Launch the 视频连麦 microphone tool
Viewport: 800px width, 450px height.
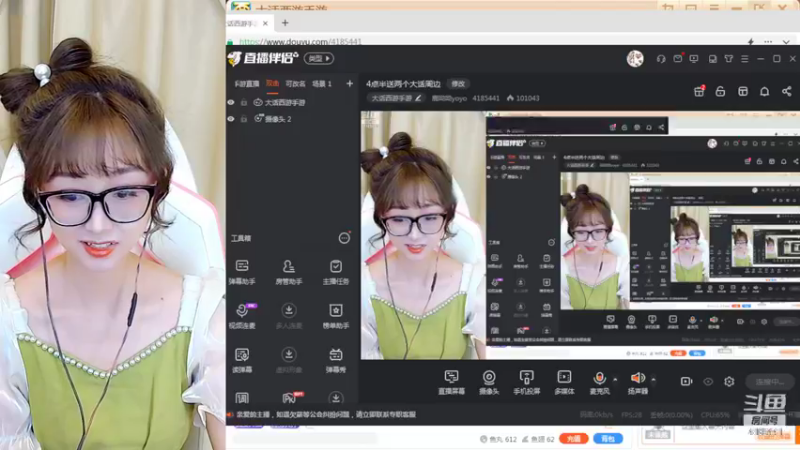(x=242, y=316)
